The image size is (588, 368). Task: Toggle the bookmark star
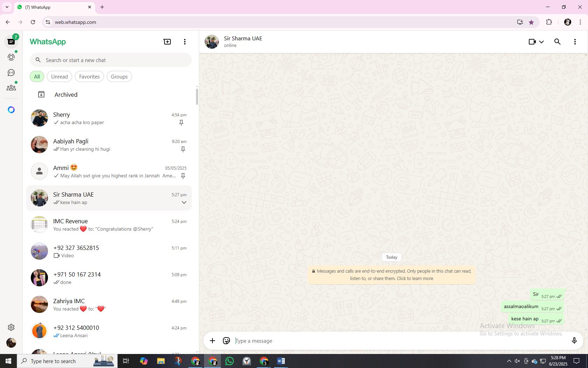click(531, 22)
